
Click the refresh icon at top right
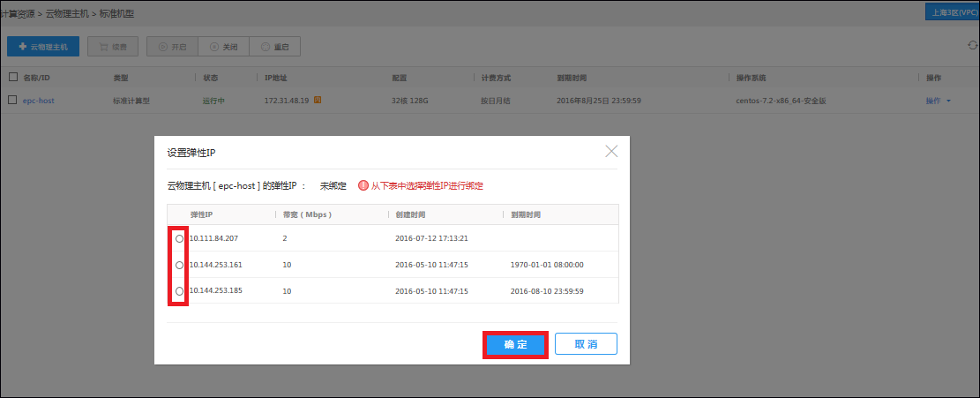[x=973, y=46]
